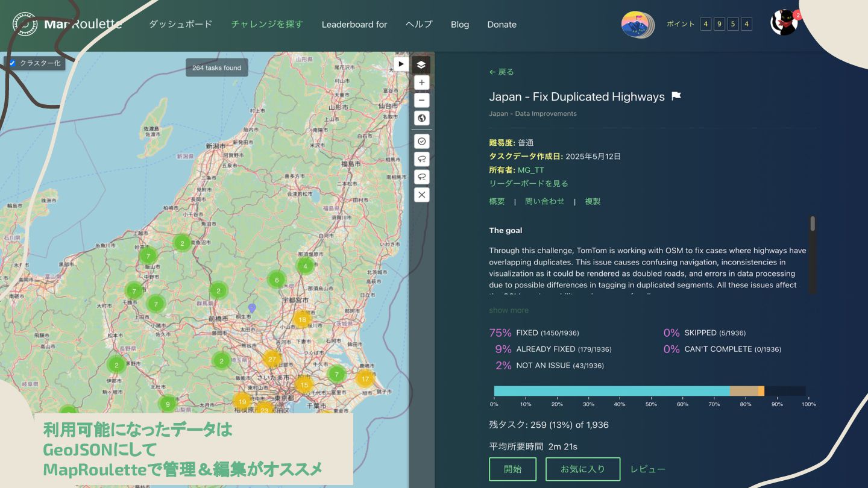Click the Japan - Fix Duplicated Highways title
The width and height of the screenshot is (868, 488).
pos(577,96)
